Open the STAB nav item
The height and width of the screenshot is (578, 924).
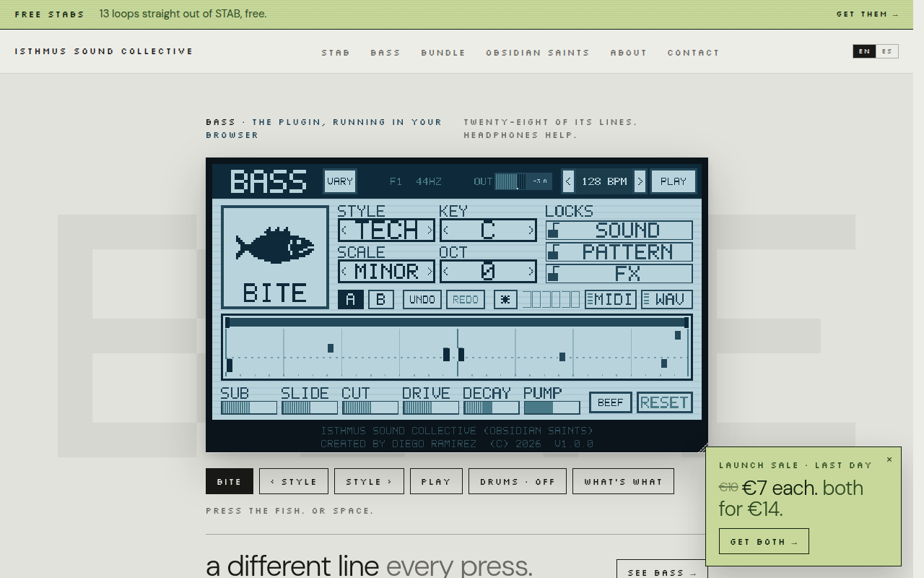[x=336, y=53]
